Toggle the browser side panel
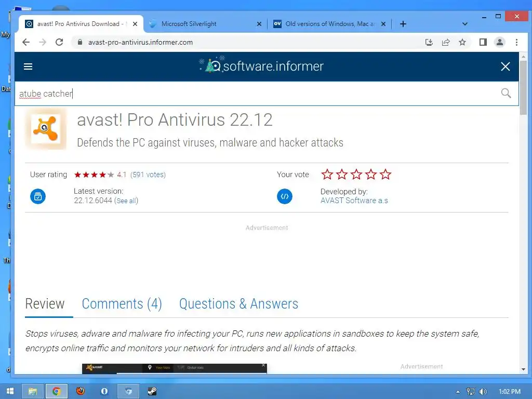This screenshot has width=532, height=399. (483, 42)
